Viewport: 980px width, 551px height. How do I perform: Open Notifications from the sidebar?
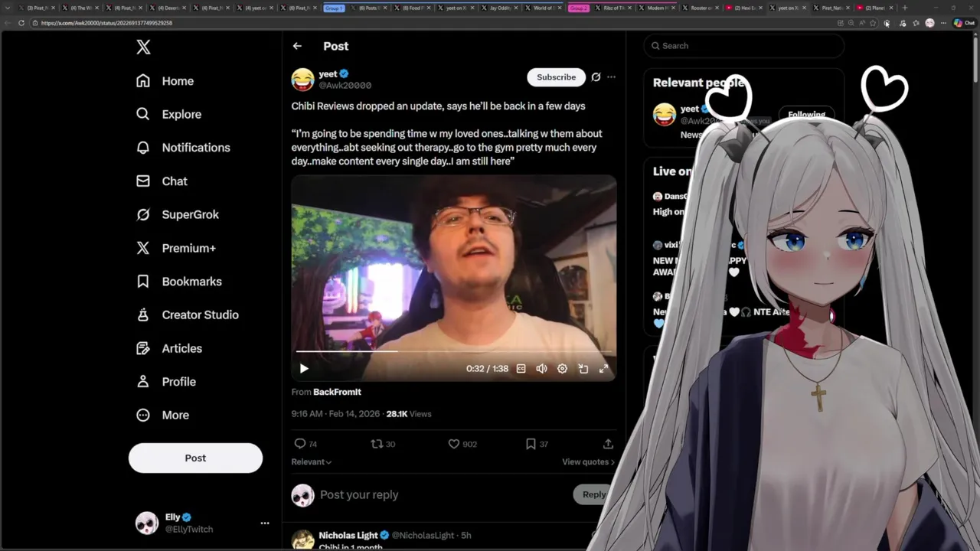coord(183,148)
